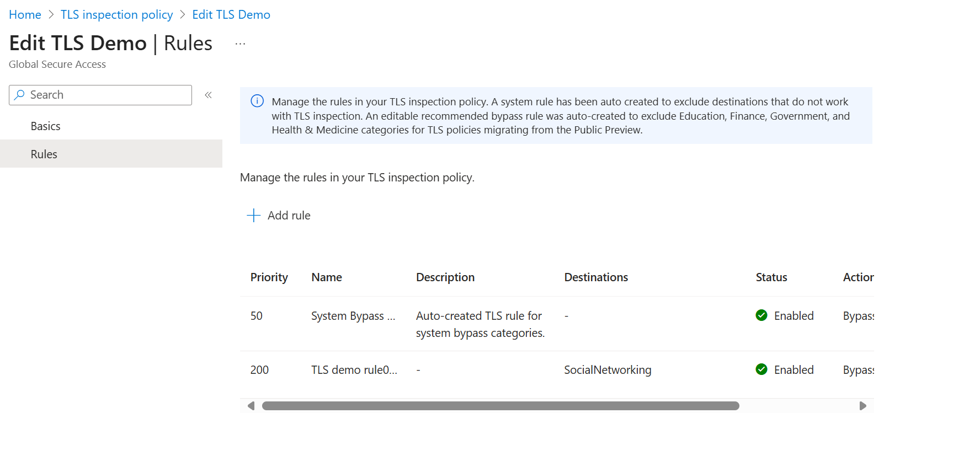The width and height of the screenshot is (980, 472).
Task: Click the horizontal scrollbar thumb under the table
Action: pyautogui.click(x=500, y=406)
